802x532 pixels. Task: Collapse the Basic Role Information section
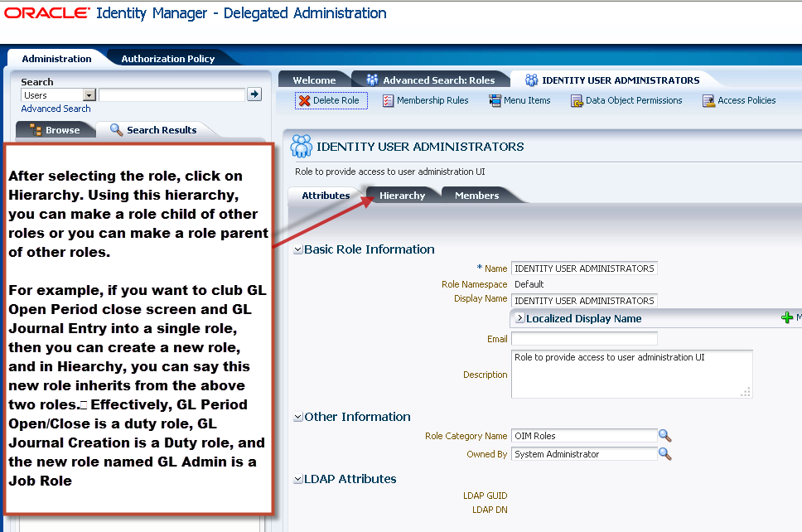coord(298,249)
